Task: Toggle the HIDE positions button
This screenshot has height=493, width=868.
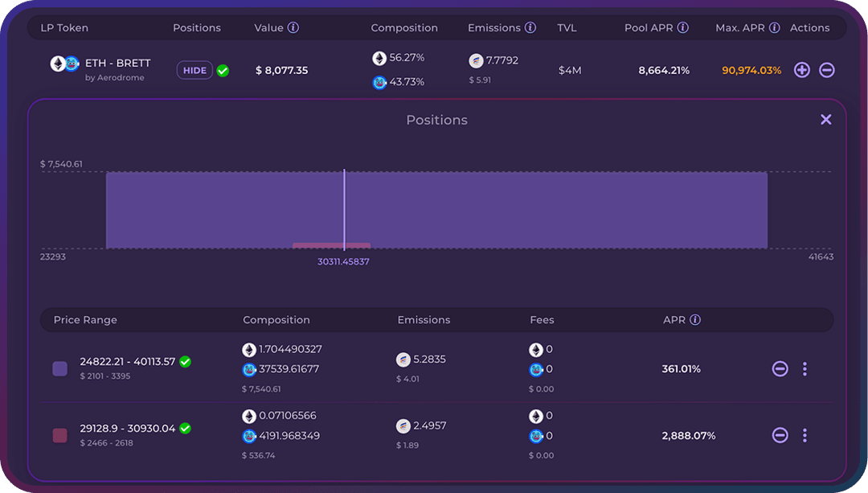Action: point(194,70)
